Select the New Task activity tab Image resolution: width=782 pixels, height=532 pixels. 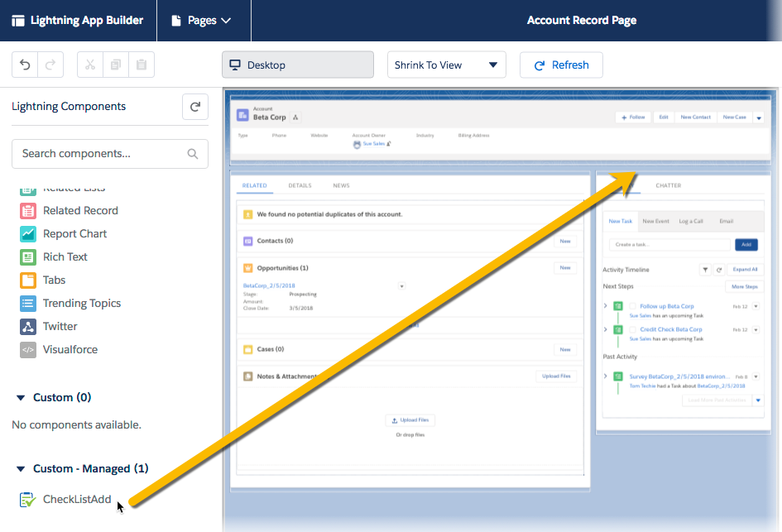621,222
